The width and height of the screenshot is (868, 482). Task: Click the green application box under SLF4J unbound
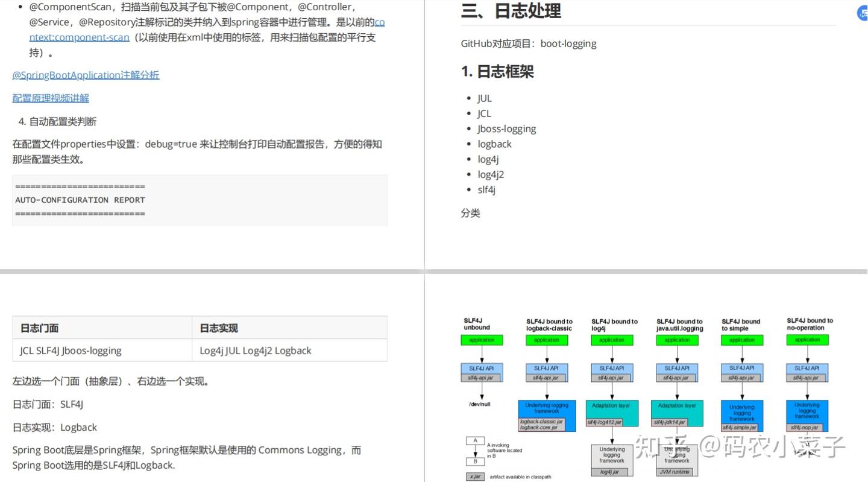pos(482,340)
